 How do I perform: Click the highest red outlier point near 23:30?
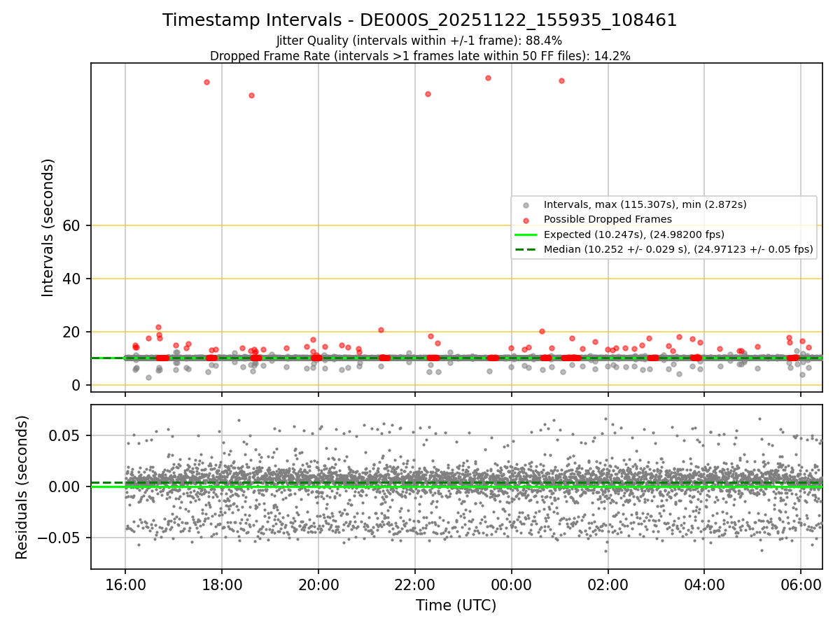488,78
